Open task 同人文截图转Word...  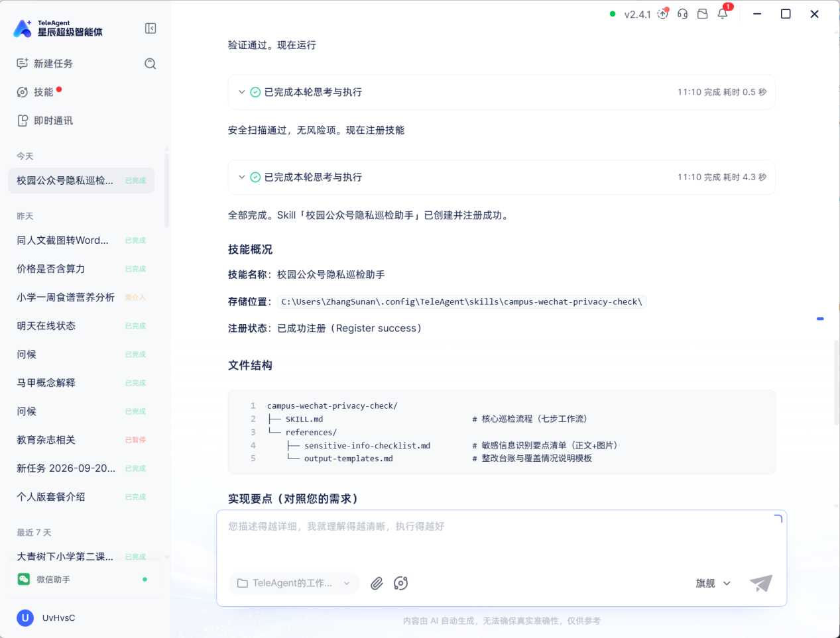click(x=81, y=240)
